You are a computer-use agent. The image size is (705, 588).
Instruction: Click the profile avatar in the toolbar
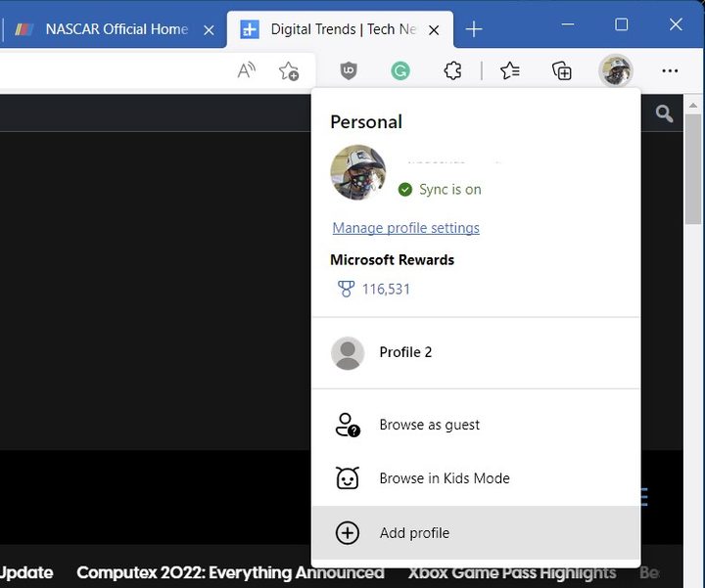point(616,70)
